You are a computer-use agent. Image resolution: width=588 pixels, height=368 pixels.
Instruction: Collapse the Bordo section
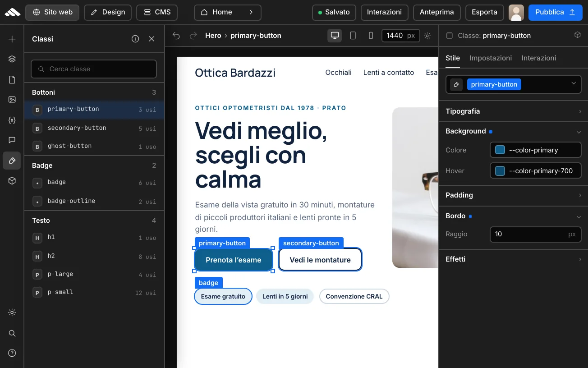click(514, 216)
